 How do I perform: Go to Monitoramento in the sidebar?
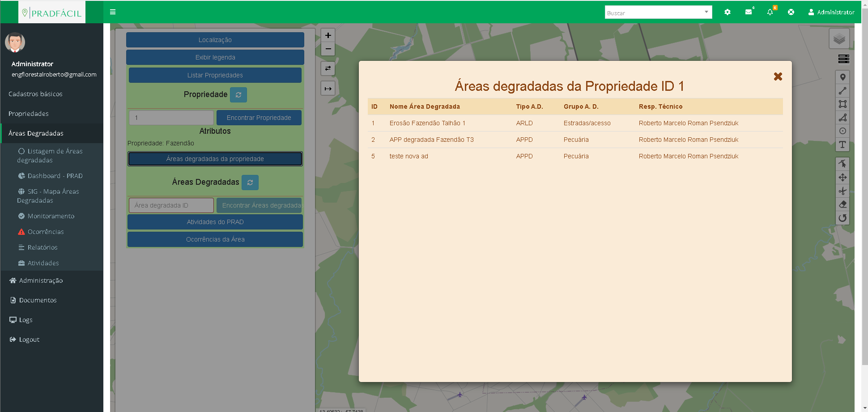(x=51, y=216)
